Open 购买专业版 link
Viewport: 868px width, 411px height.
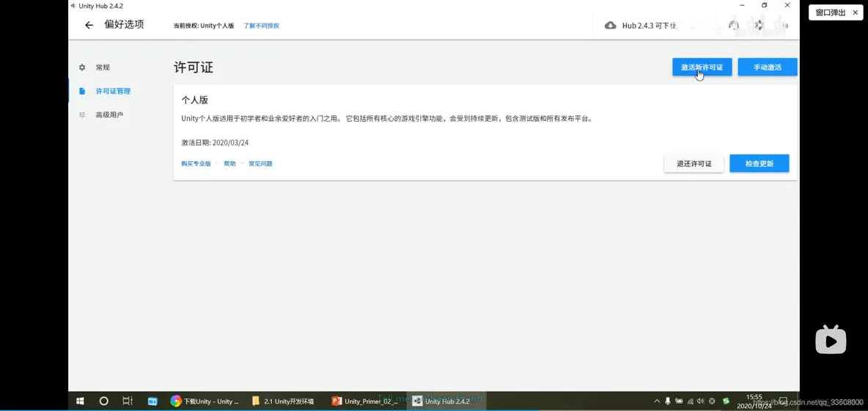(x=196, y=163)
